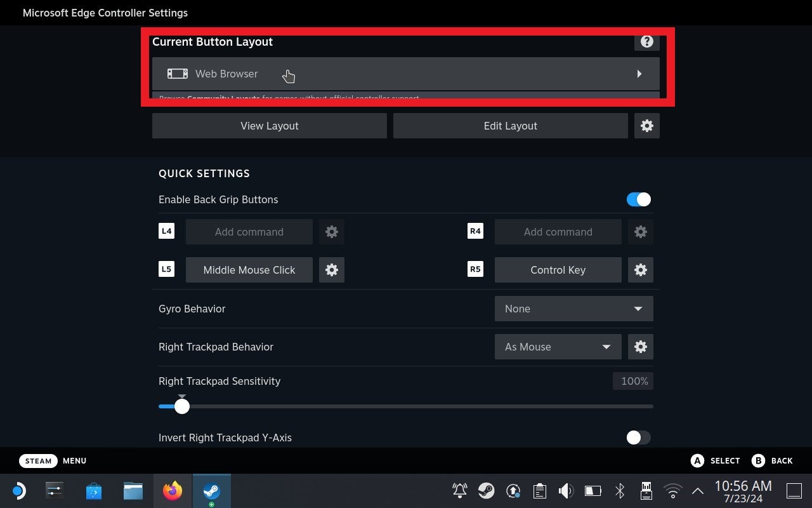Open Right Trackpad Behavior gear settings
812x508 pixels.
pos(640,347)
